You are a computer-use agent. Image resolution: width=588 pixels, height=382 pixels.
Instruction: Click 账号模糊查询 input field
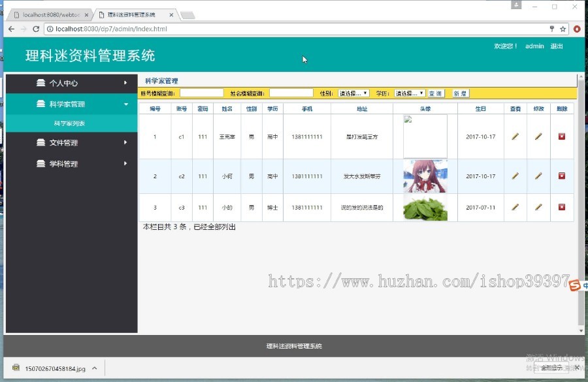[202, 93]
